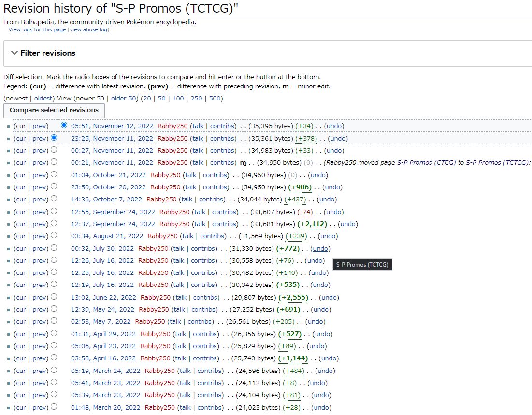Click the (35,395 bytes) size text
The height and width of the screenshot is (415, 532).
[271, 126]
